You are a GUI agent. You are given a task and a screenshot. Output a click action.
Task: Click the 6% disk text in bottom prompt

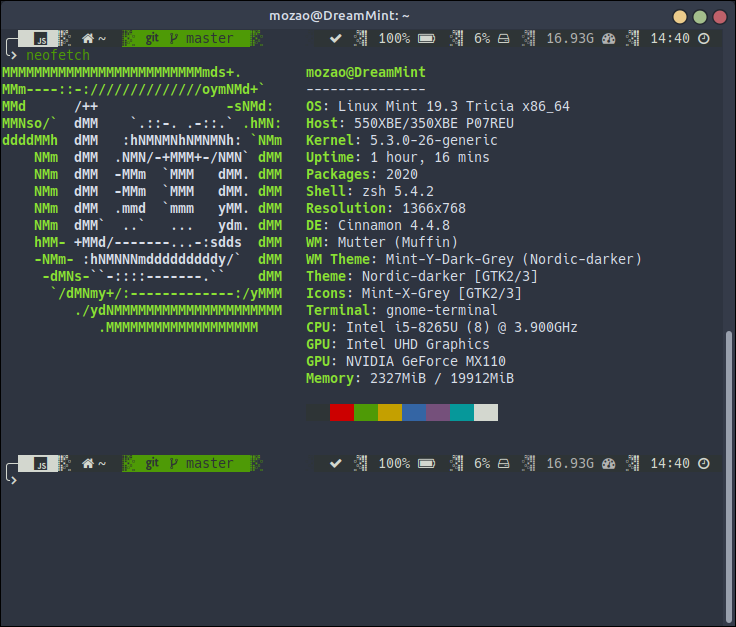coord(482,464)
